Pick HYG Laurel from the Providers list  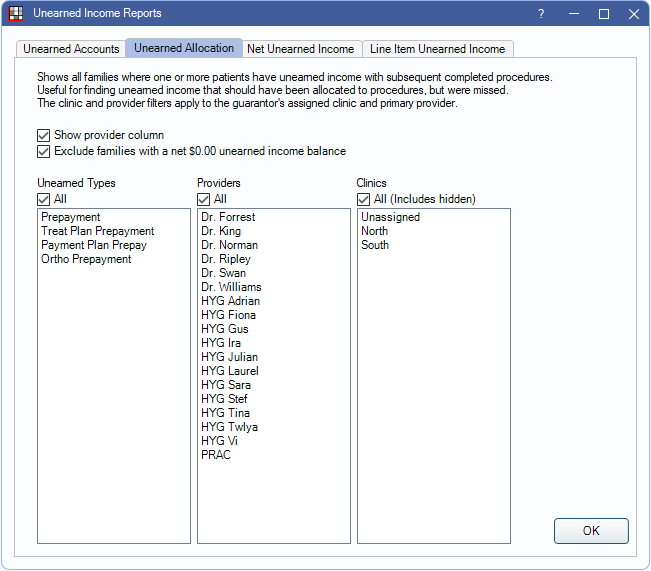229,371
